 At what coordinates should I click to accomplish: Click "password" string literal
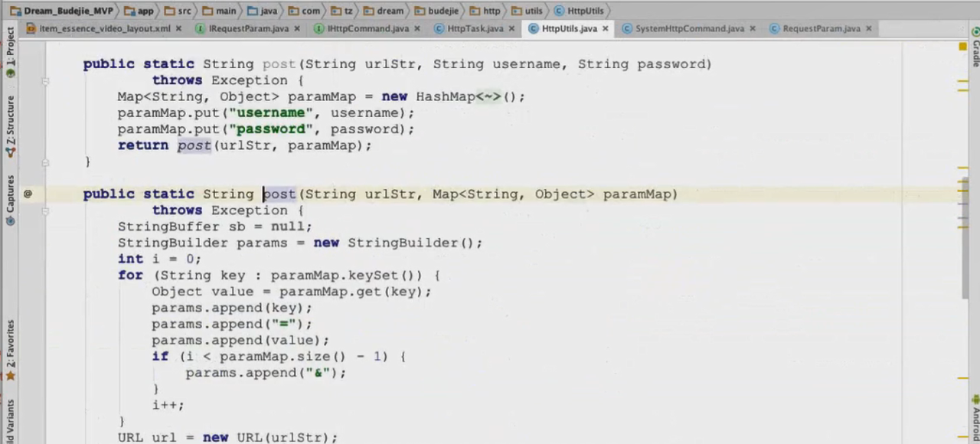[x=271, y=129]
